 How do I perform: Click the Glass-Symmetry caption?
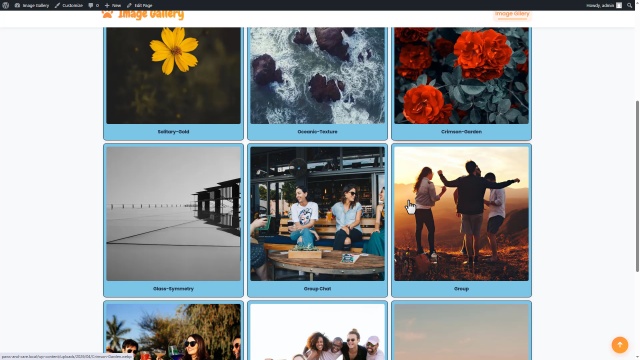tap(173, 289)
